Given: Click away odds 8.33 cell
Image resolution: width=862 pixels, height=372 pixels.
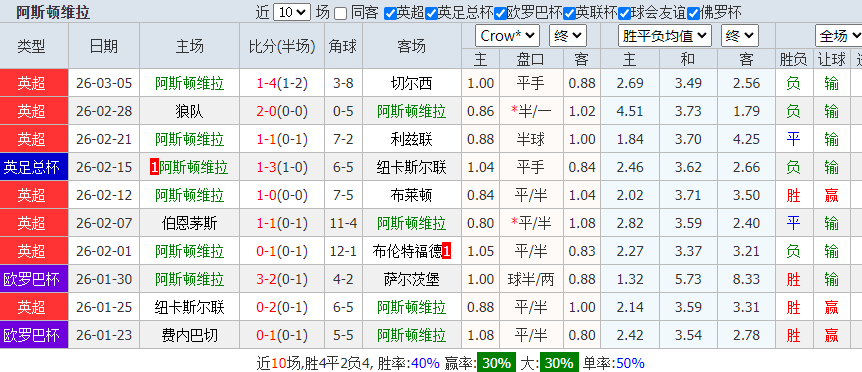Looking at the screenshot, I should point(747,279).
